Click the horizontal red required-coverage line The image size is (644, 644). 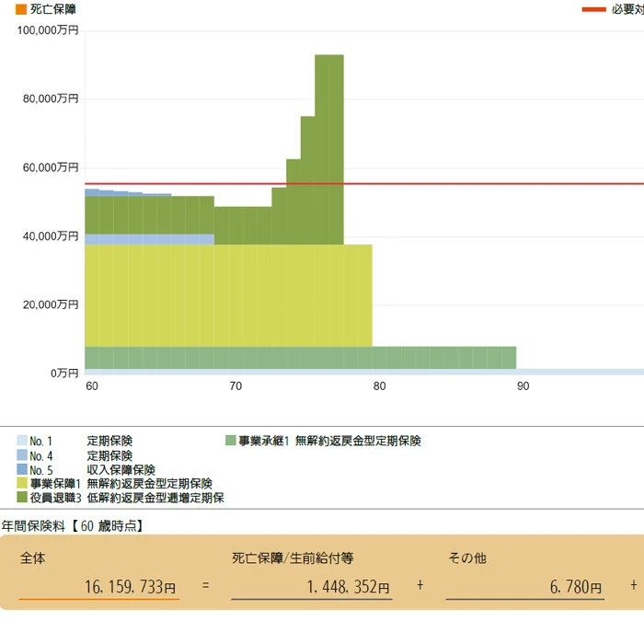click(506, 184)
